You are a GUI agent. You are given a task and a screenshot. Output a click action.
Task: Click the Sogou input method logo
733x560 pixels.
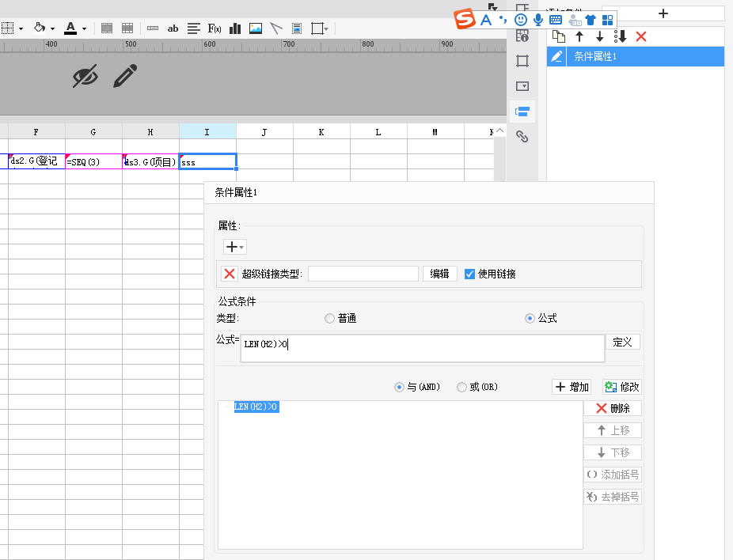465,19
